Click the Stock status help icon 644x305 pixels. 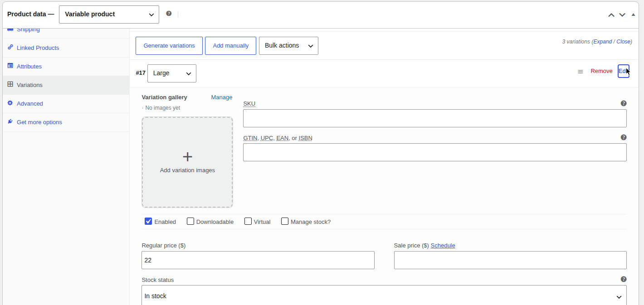[624, 279]
